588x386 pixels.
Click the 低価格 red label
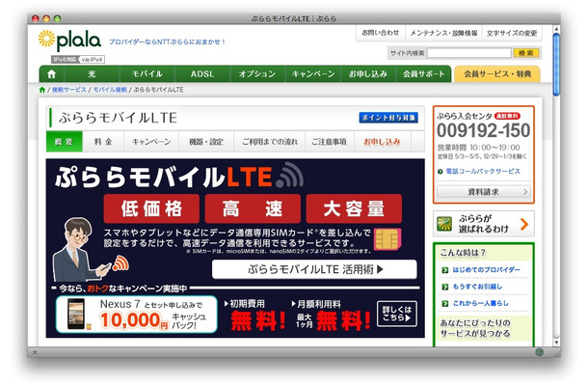pyautogui.click(x=151, y=208)
